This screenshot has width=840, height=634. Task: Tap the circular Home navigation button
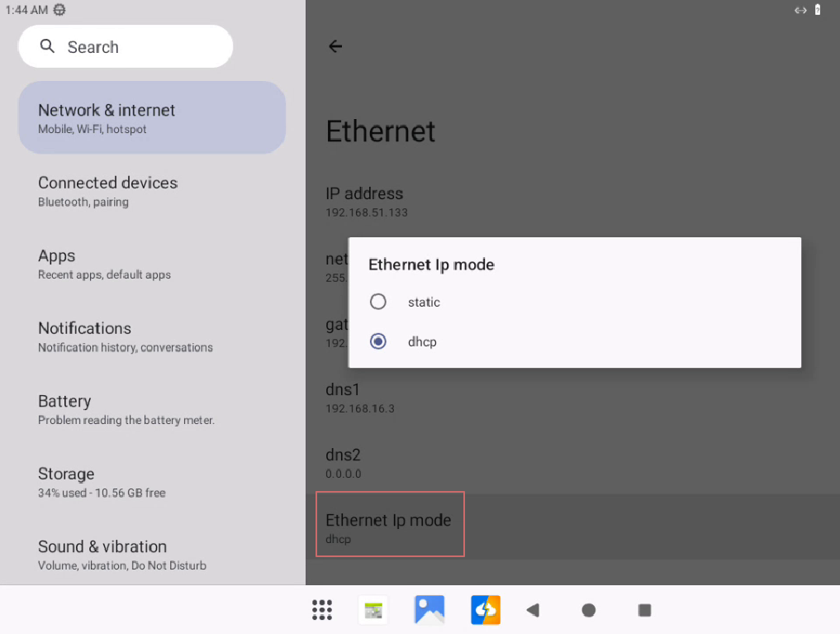(589, 610)
